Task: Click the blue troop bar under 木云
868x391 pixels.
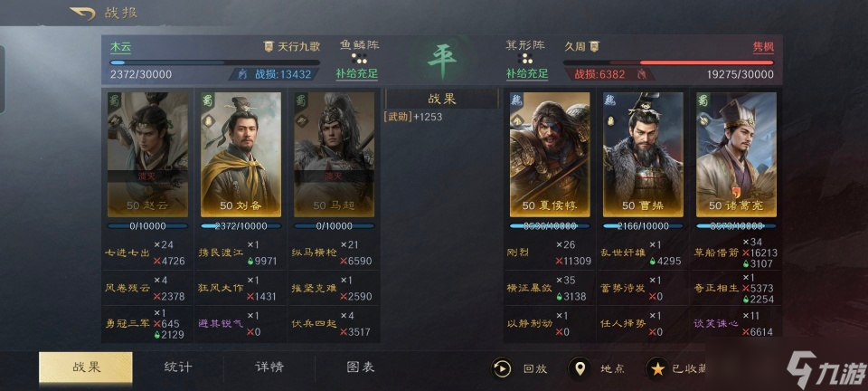Action: (x=215, y=62)
